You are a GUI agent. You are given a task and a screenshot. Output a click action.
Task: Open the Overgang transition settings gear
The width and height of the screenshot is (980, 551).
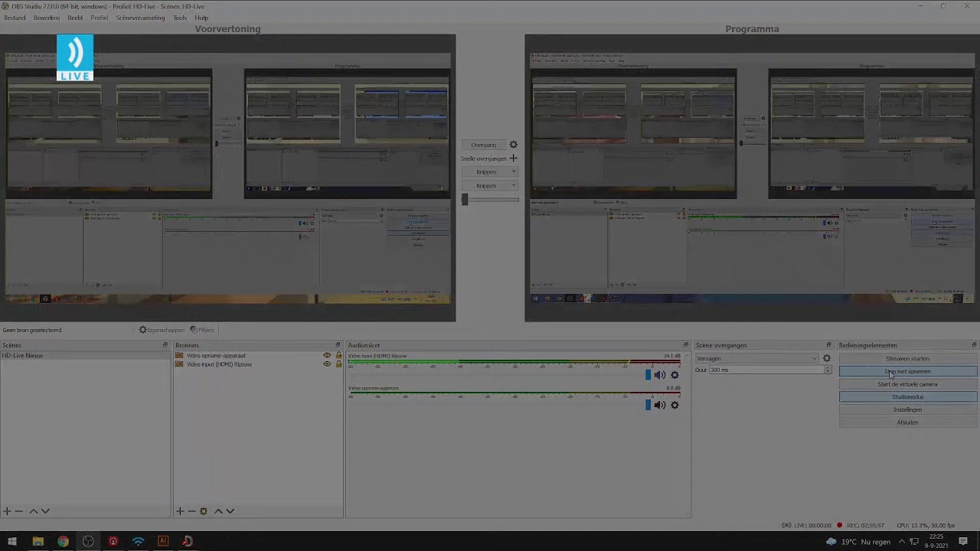click(513, 145)
